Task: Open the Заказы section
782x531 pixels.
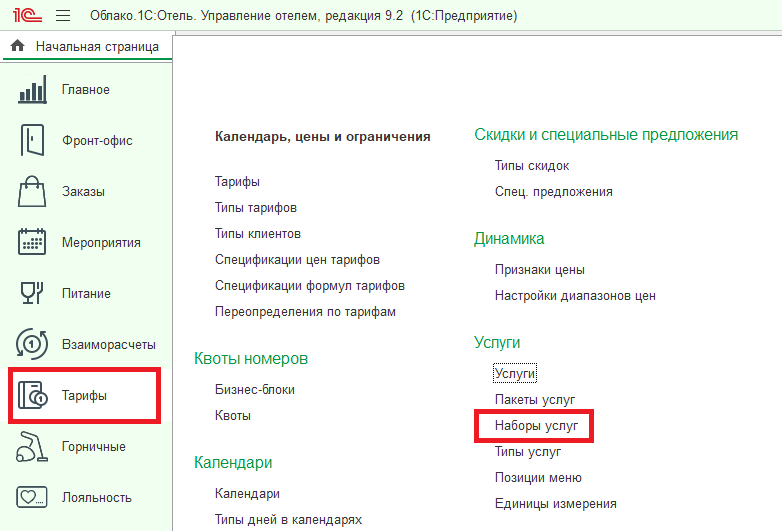Action: click(83, 191)
